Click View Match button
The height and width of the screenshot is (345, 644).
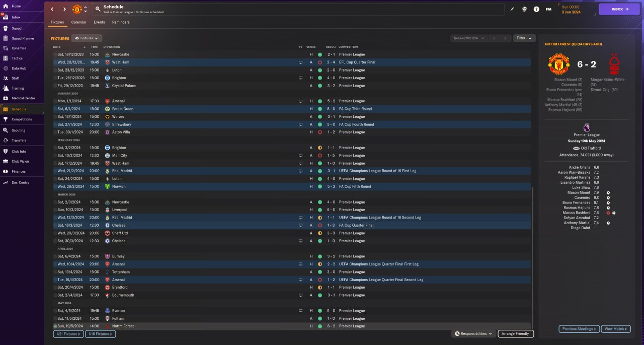pos(616,329)
